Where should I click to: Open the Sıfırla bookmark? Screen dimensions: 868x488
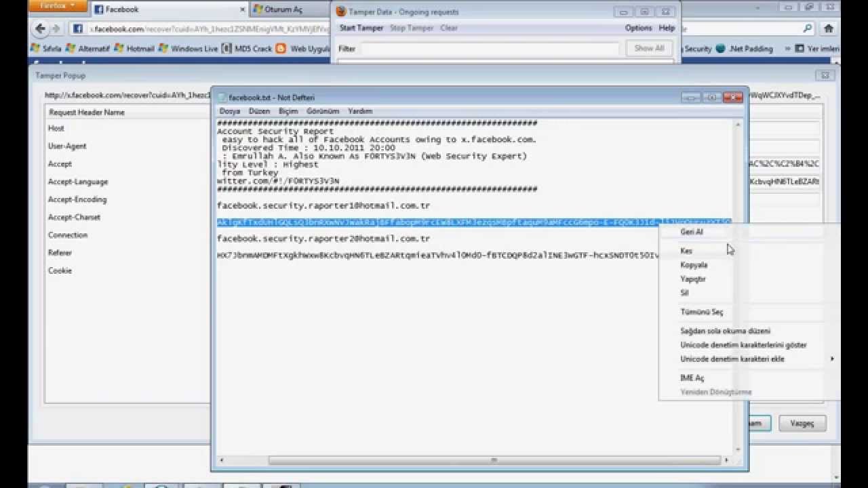(x=47, y=49)
